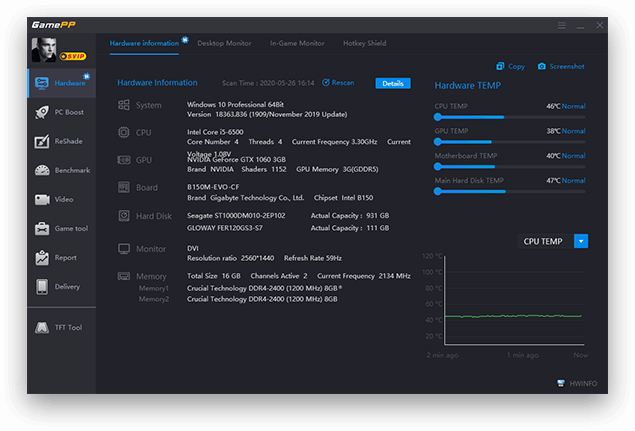Click 'Resolution ratio 2560*1440' text
The image size is (635, 431).
[230, 258]
